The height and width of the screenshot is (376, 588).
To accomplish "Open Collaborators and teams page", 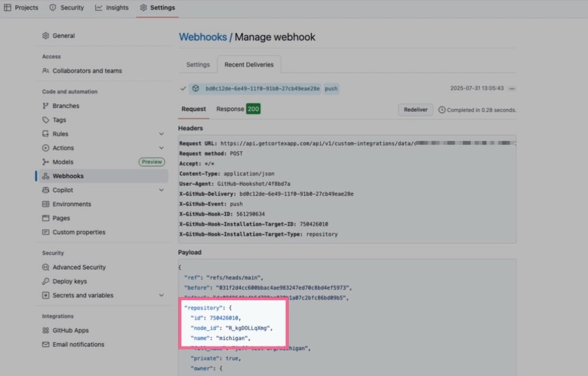I will 87,71.
